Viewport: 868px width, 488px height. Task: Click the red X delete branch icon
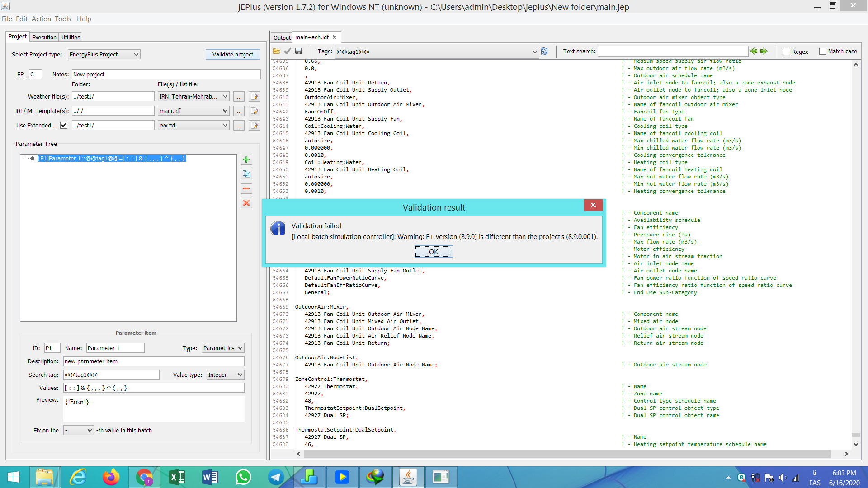[x=246, y=203]
